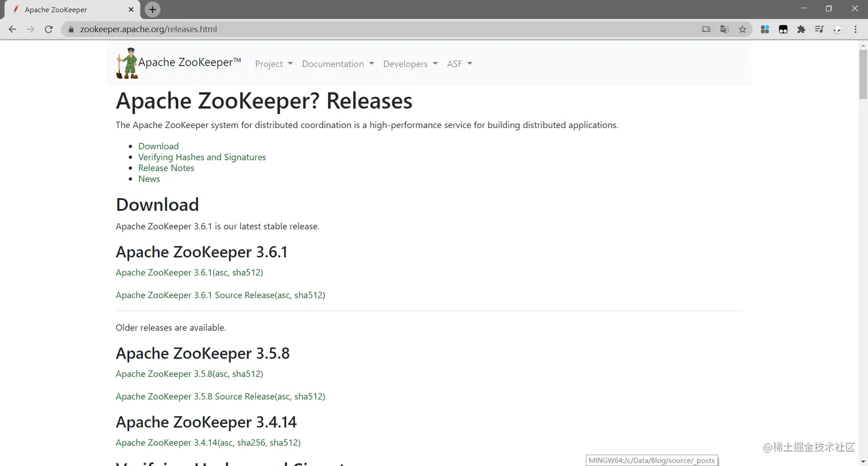The width and height of the screenshot is (868, 466).
Task: Go to Release Notes link
Action: coord(166,168)
